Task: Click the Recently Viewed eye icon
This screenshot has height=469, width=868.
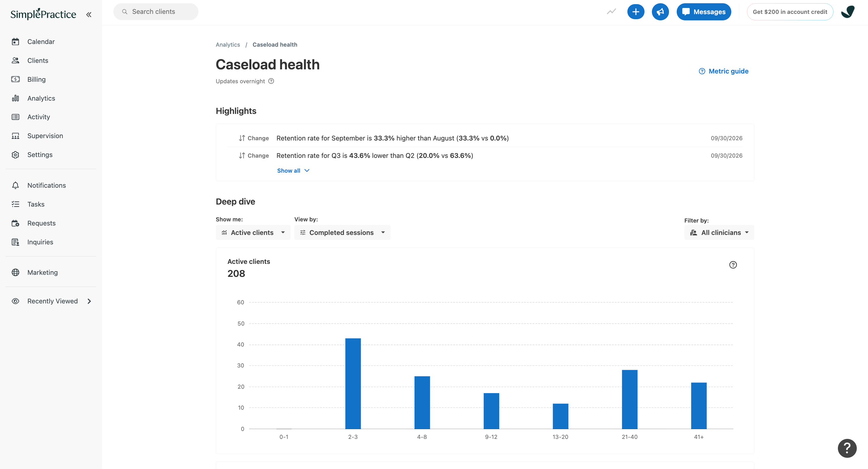Action: coord(15,301)
